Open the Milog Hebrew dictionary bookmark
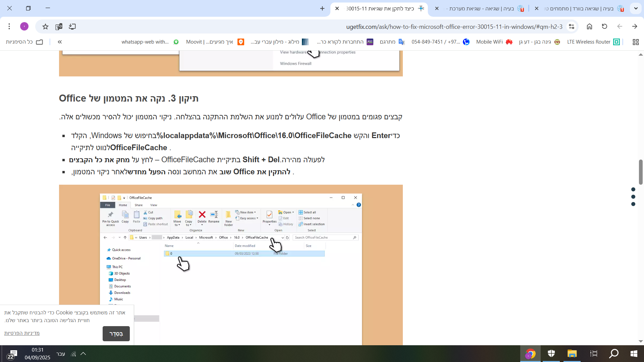Viewport: 644px width, 362px height. pos(279,42)
